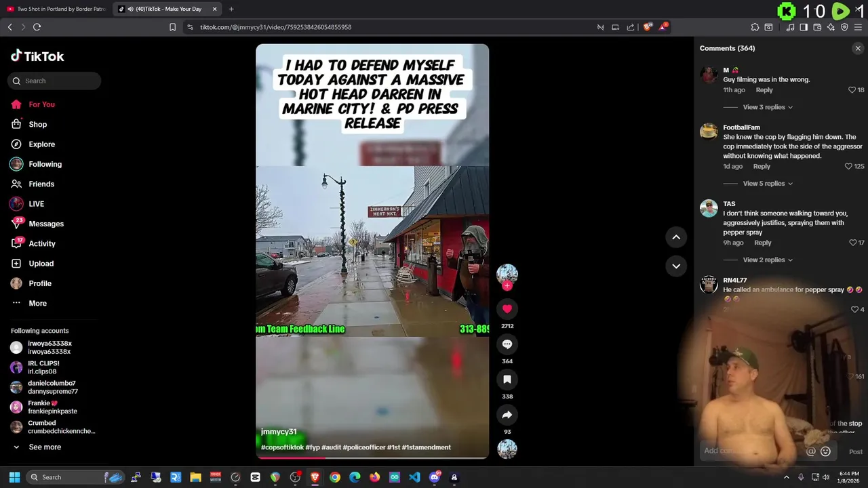The height and width of the screenshot is (488, 868).
Task: Expand View 5 replies under FootballFam
Action: (768, 184)
